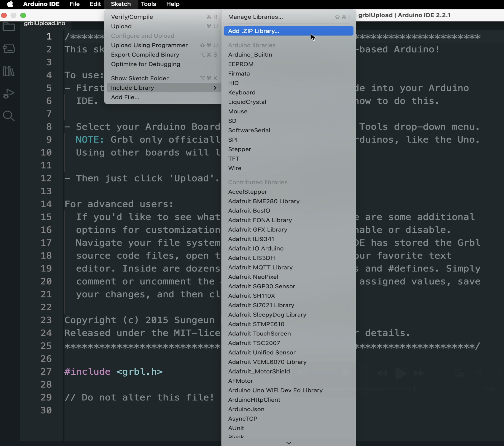The width and height of the screenshot is (504, 446).
Task: Include Adafruit LIS3DH library
Action: click(288, 258)
